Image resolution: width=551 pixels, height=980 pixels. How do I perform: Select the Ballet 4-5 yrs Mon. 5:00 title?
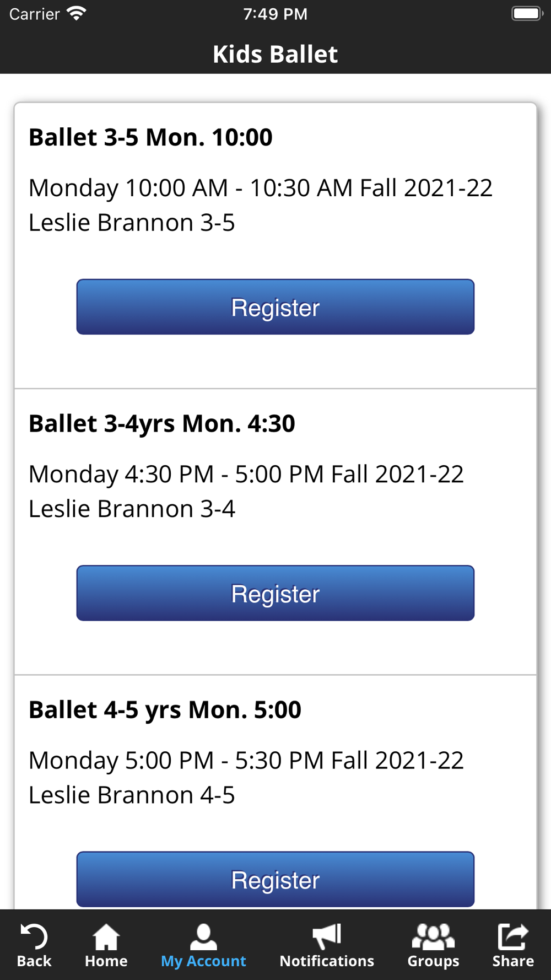coord(165,710)
